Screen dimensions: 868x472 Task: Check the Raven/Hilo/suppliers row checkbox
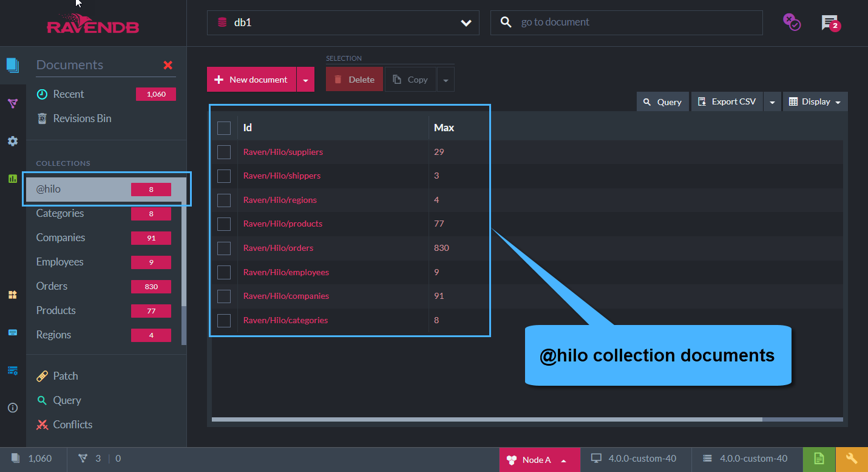coord(224,152)
